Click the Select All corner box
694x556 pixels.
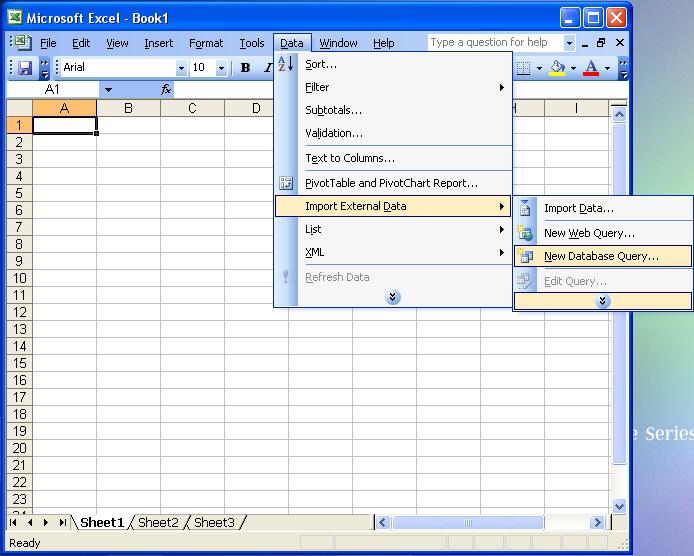click(x=19, y=108)
